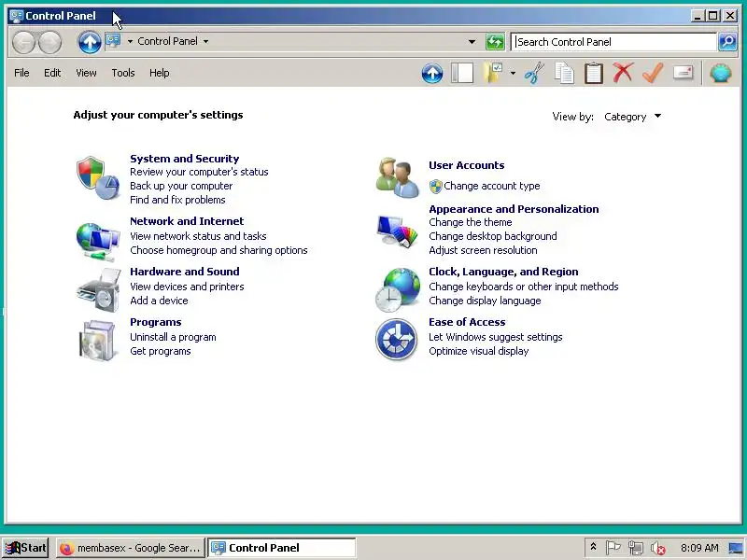Click the Search Control Panel field
747x560 pixels.
pyautogui.click(x=613, y=42)
